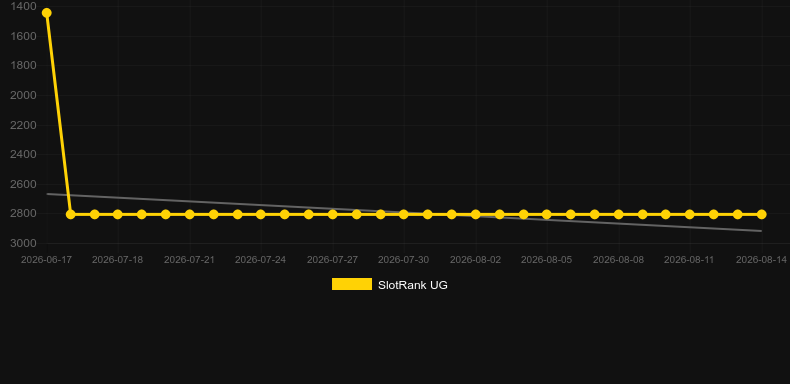This screenshot has width=790, height=384.
Task: Select the data point above 2026-08-11
Action: pos(690,214)
